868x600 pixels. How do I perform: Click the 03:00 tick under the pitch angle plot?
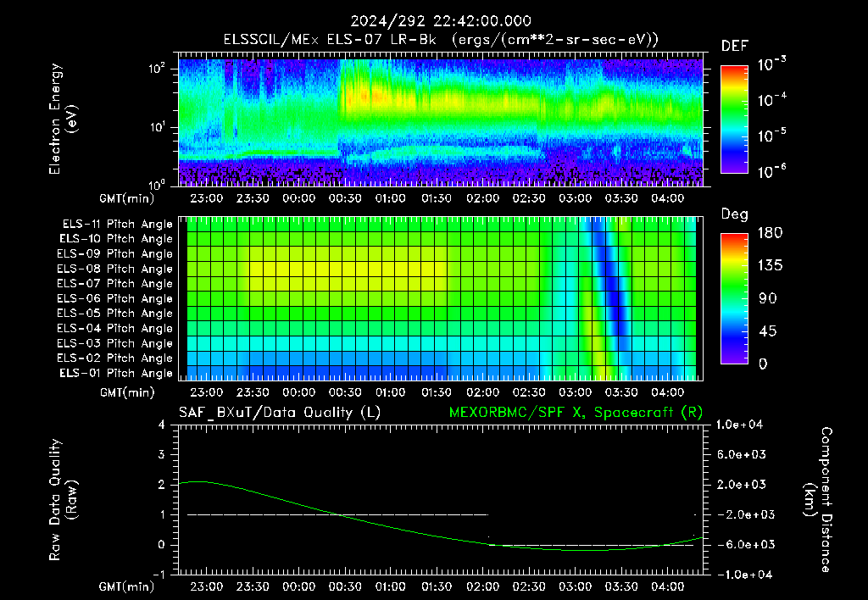point(576,392)
